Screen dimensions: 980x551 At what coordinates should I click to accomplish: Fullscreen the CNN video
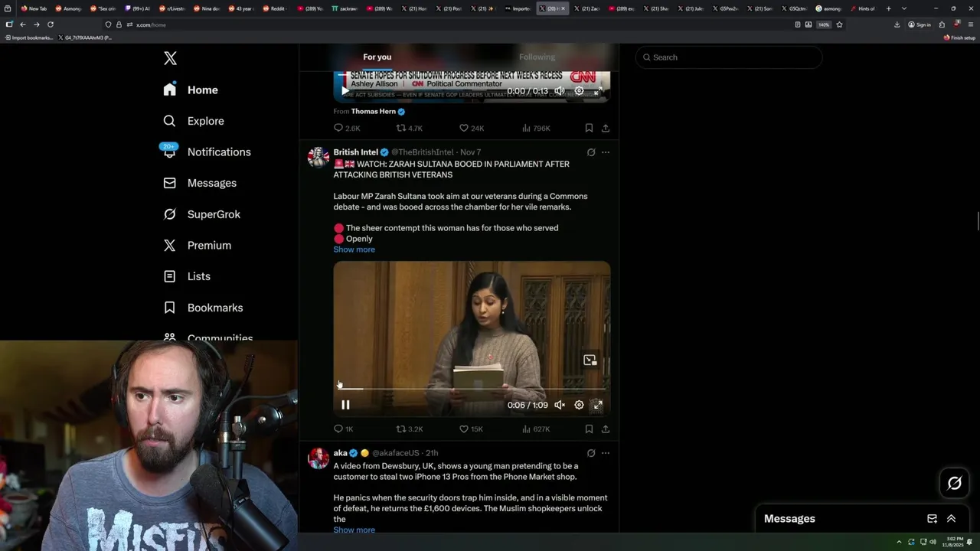tap(598, 91)
